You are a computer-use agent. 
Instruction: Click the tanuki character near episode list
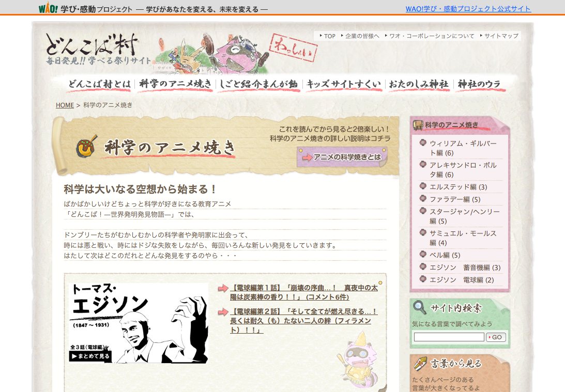point(357,360)
